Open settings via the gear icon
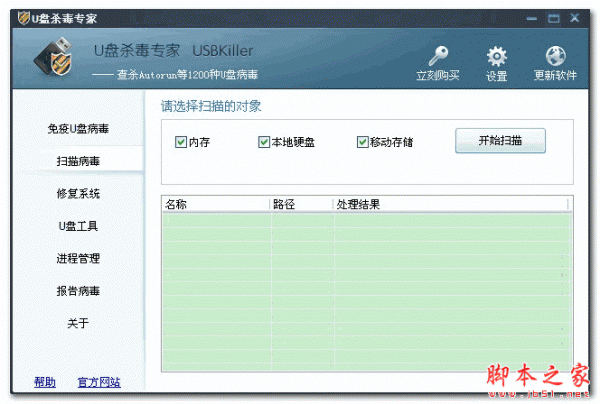Viewport: 600px width, 404px height. tap(496, 56)
